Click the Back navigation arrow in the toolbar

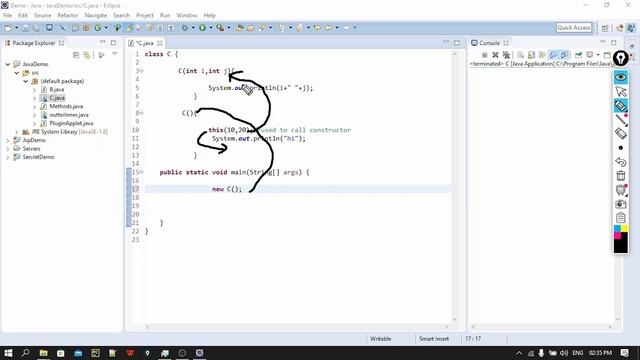pyautogui.click(x=329, y=28)
